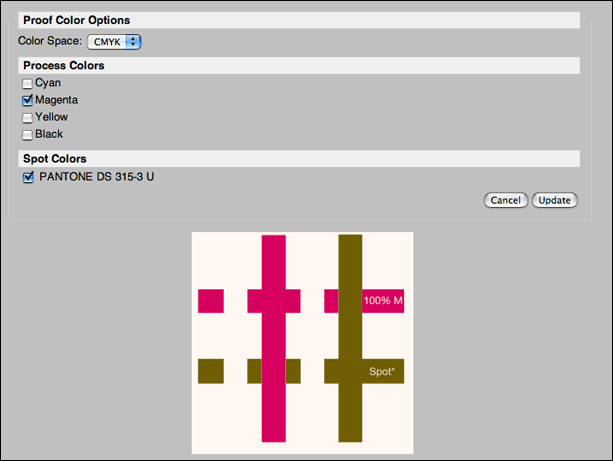This screenshot has height=461, width=613.
Task: Click the "100% M" label in preview
Action: 383,301
